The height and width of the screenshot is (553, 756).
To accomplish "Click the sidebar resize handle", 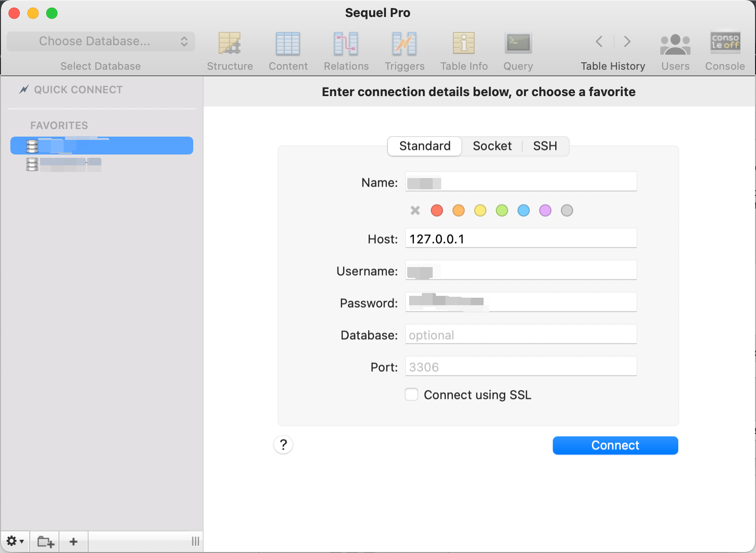I will click(x=195, y=541).
